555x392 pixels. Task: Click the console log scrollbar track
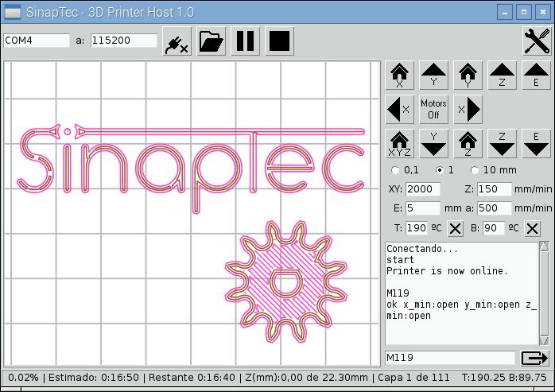click(544, 293)
